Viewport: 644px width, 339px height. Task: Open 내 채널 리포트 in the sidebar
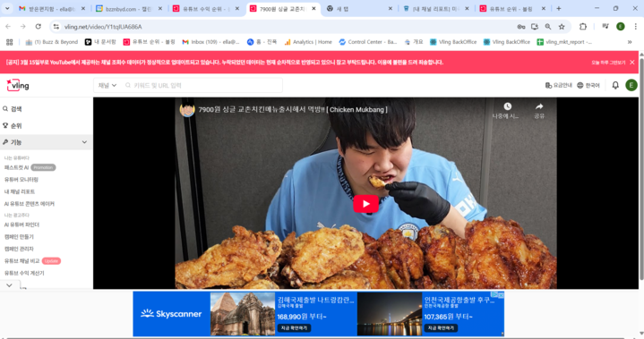(x=20, y=191)
